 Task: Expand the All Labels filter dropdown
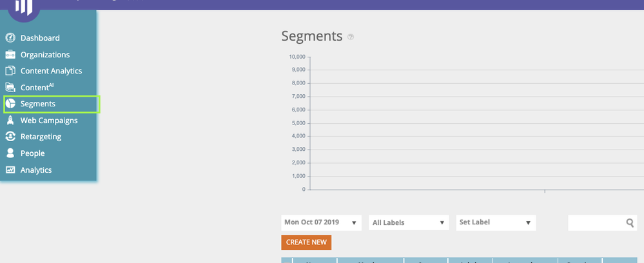click(x=409, y=222)
